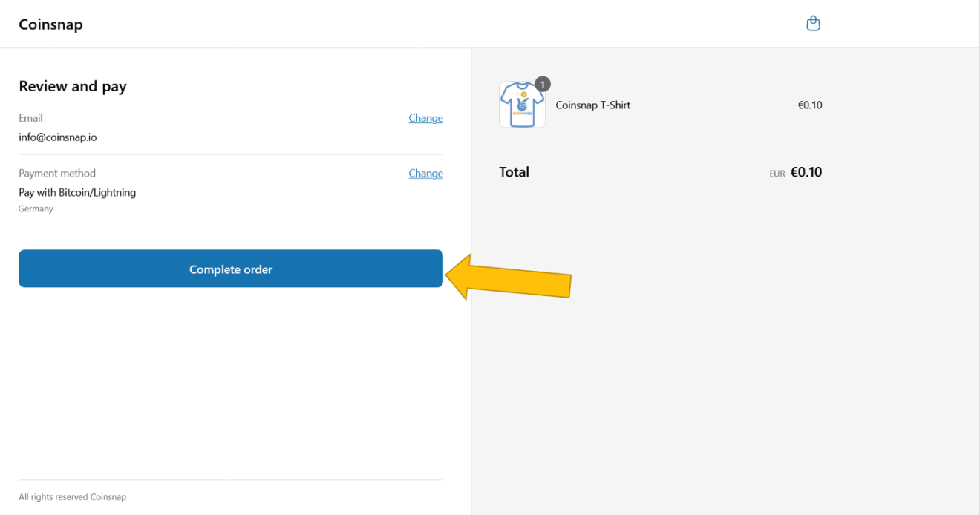Click the Email field label
Image resolution: width=980 pixels, height=515 pixels.
[30, 118]
